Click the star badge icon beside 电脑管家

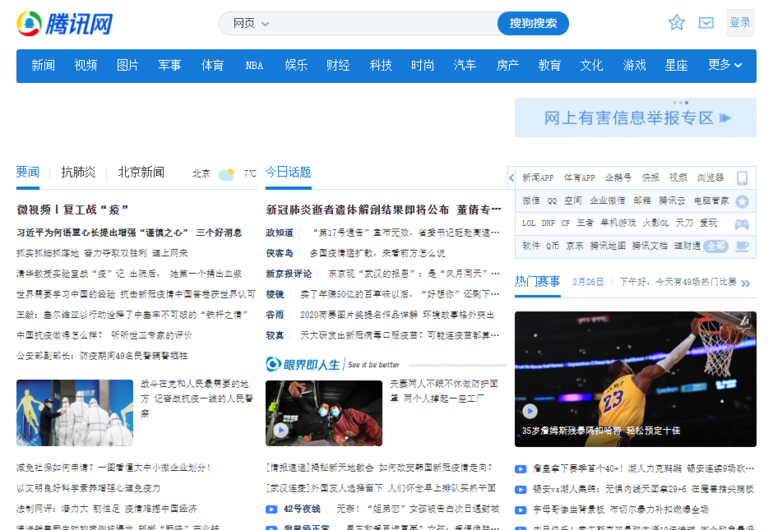[742, 201]
